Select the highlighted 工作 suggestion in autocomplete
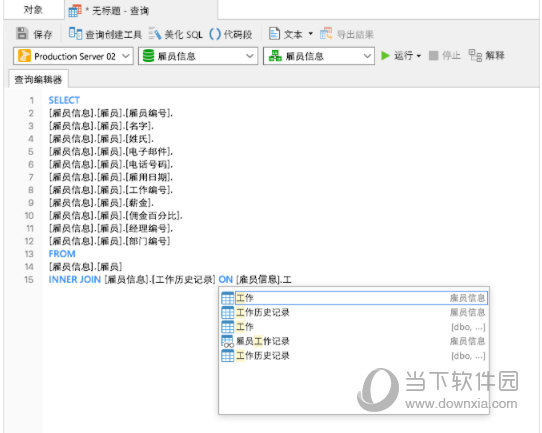This screenshot has width=542, height=433. [354, 298]
